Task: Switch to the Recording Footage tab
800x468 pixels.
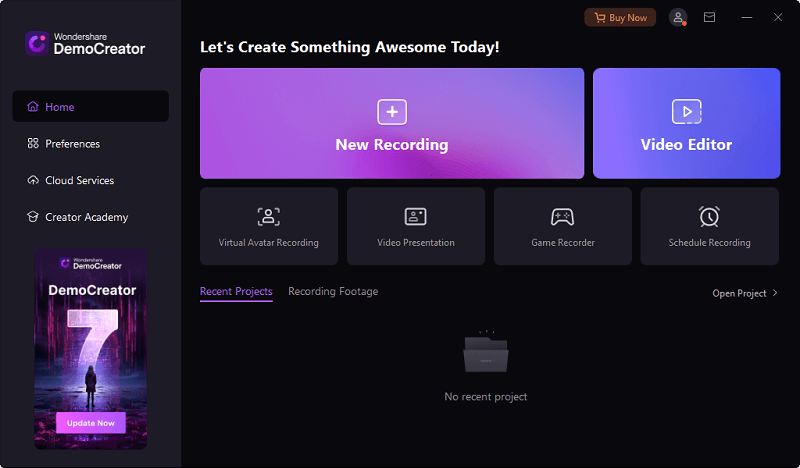Action: tap(333, 291)
